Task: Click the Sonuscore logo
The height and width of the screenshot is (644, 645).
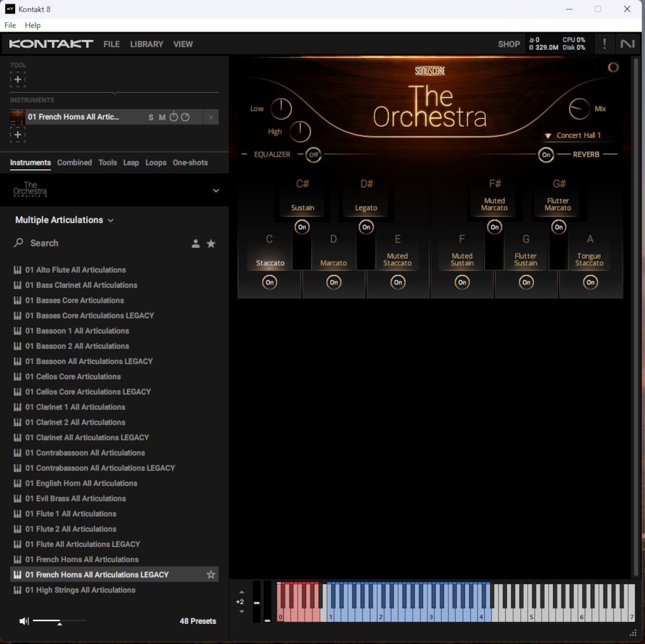Action: 430,71
